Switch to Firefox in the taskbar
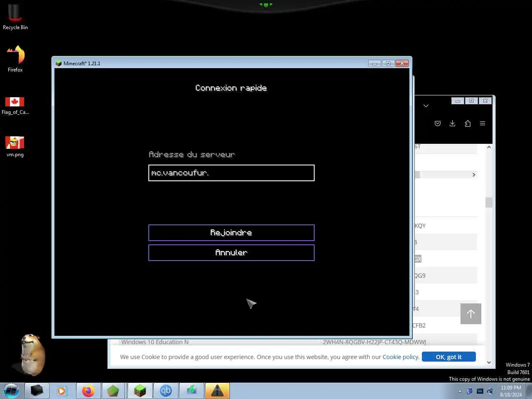The image size is (532, 399). click(88, 391)
